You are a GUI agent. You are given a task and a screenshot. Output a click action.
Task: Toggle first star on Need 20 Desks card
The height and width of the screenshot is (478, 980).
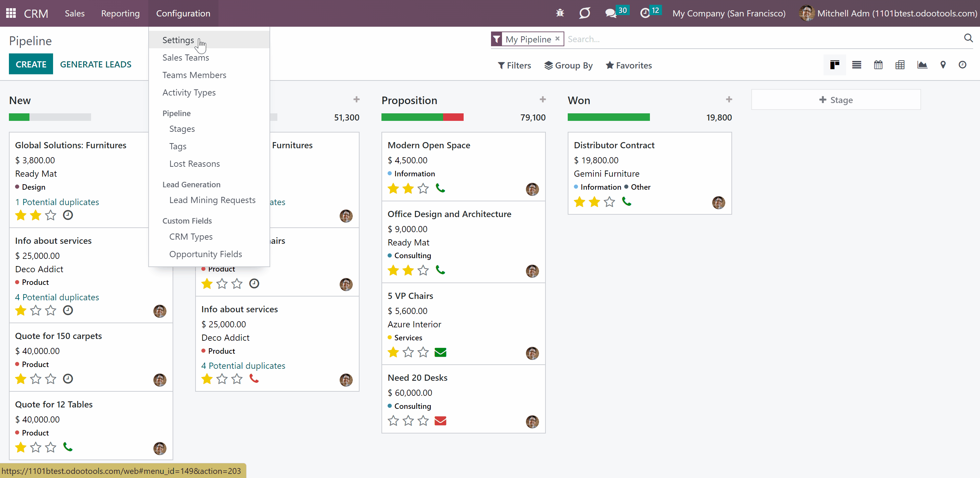click(x=393, y=420)
